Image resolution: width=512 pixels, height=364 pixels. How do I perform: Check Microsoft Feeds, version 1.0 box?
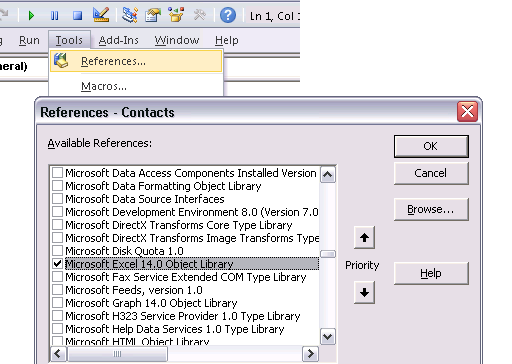coord(58,290)
